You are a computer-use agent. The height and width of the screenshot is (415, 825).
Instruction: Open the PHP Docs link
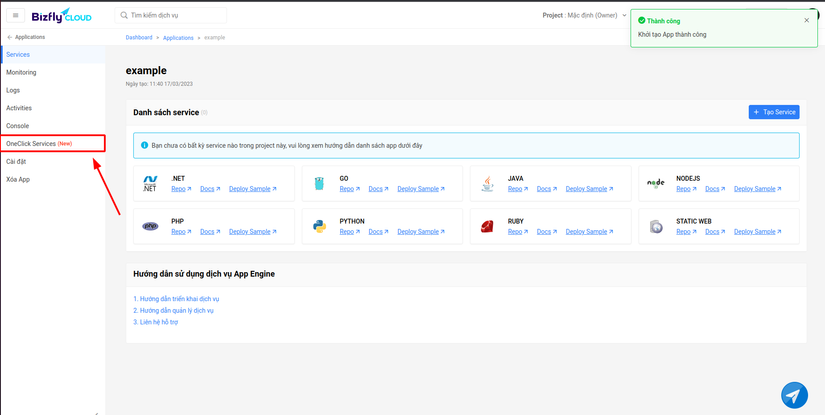(x=210, y=232)
